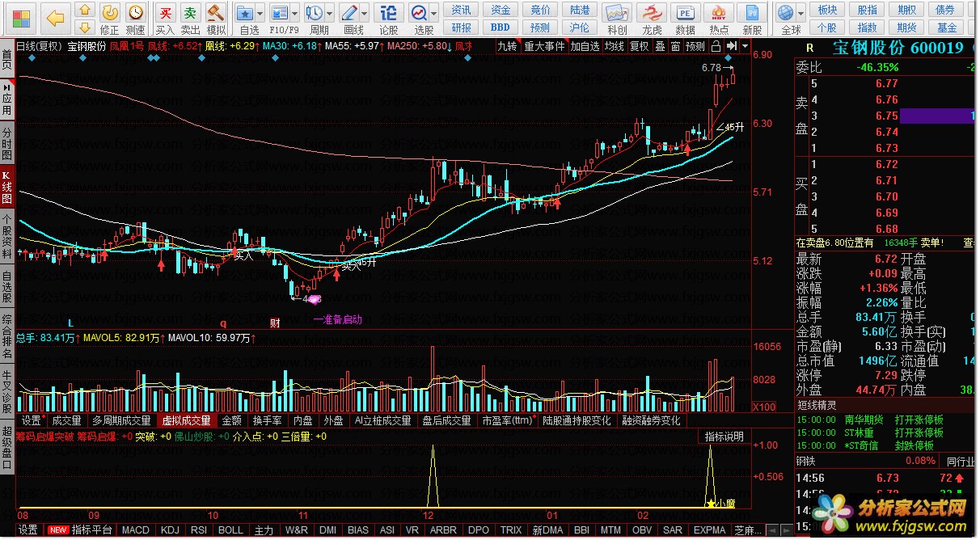
Task: Click the 6.77 sell-5 price
Action: 886,83
